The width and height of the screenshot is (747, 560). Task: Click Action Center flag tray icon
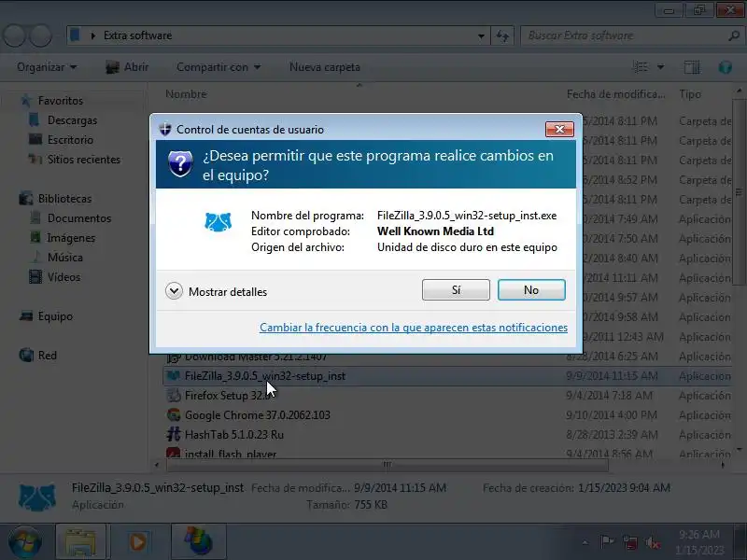pyautogui.click(x=606, y=542)
